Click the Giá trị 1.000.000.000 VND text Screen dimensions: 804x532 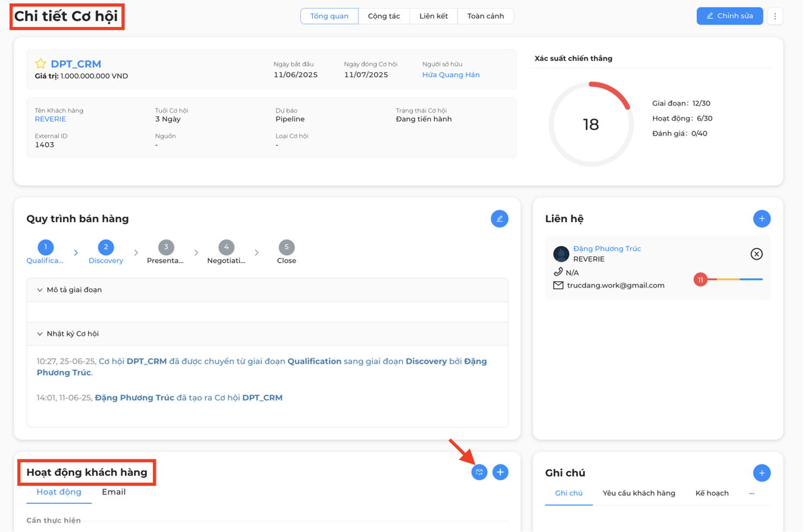pos(81,76)
